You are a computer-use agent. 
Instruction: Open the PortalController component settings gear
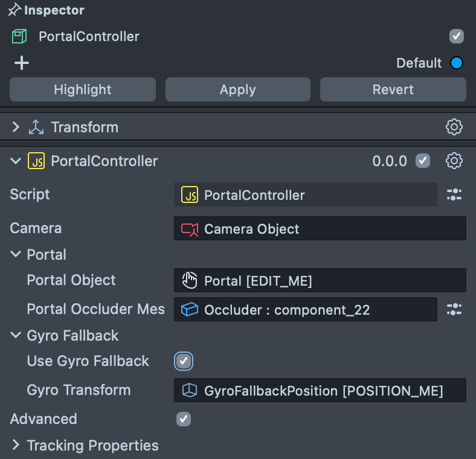[454, 161]
